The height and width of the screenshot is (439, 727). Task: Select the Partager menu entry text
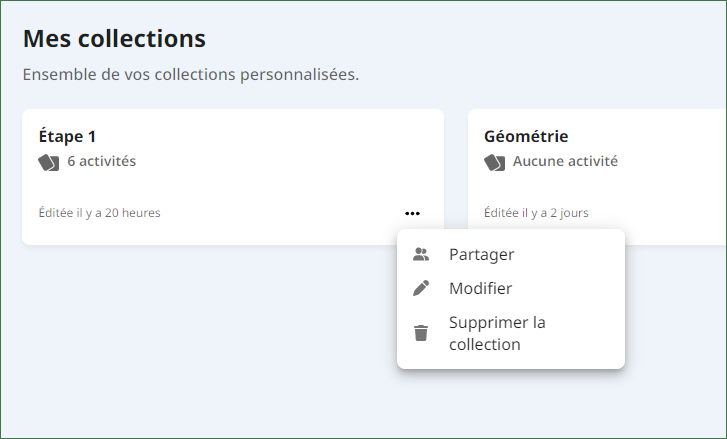(482, 254)
